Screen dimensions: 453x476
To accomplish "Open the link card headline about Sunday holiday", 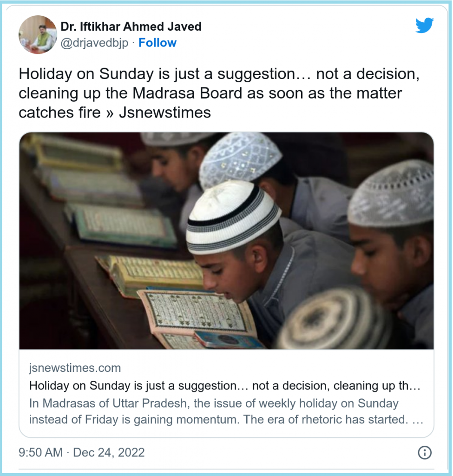I will [224, 385].
